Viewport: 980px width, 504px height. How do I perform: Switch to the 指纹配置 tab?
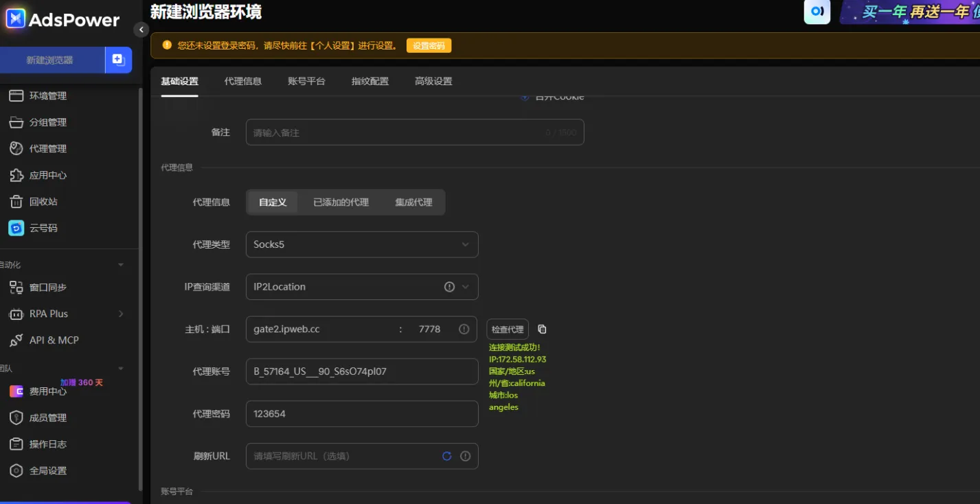(369, 80)
